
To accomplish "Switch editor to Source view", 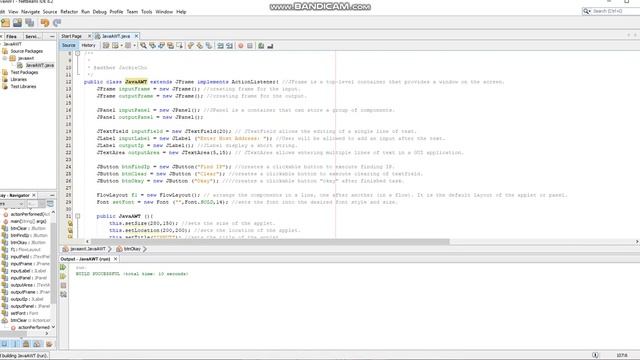I will point(69,45).
